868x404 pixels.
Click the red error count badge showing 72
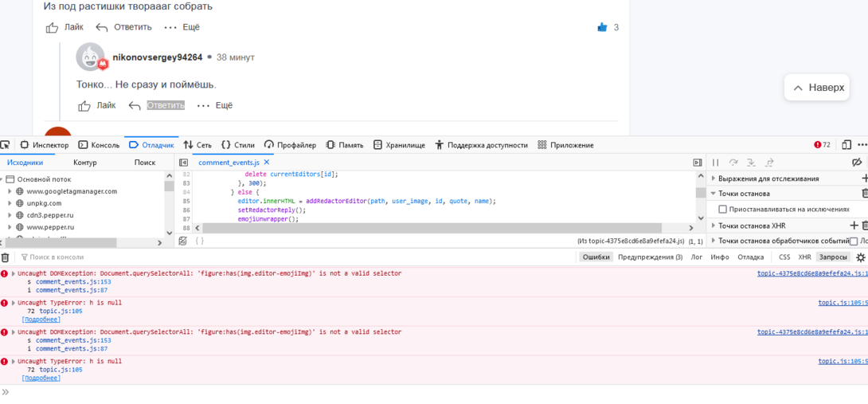[x=822, y=145]
